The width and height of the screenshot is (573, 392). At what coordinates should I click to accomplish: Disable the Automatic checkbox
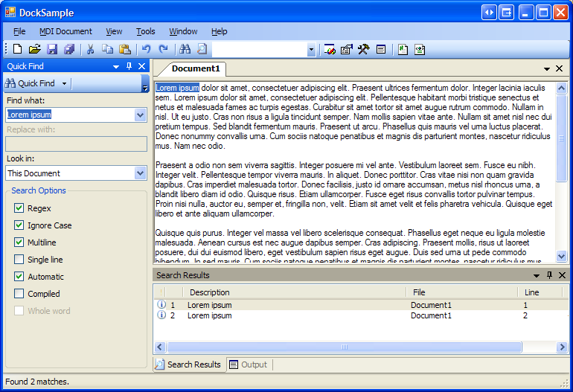pos(19,277)
